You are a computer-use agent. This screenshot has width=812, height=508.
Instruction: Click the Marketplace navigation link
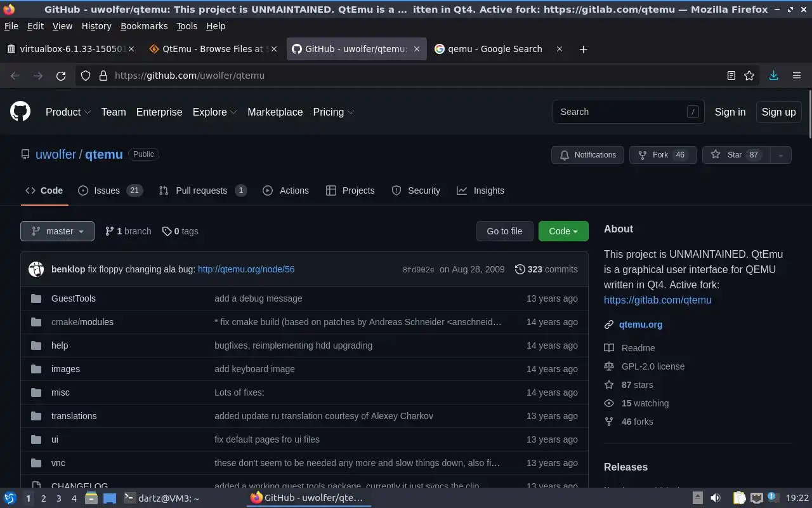click(x=275, y=112)
